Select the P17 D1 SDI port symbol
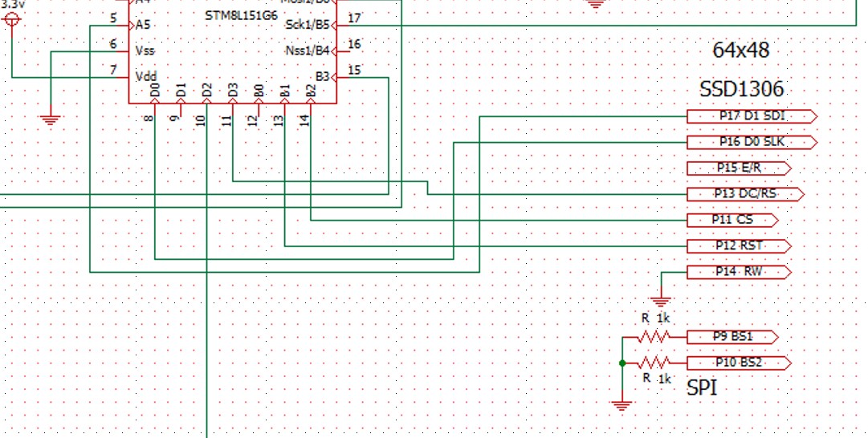868x438 pixels. 752,116
